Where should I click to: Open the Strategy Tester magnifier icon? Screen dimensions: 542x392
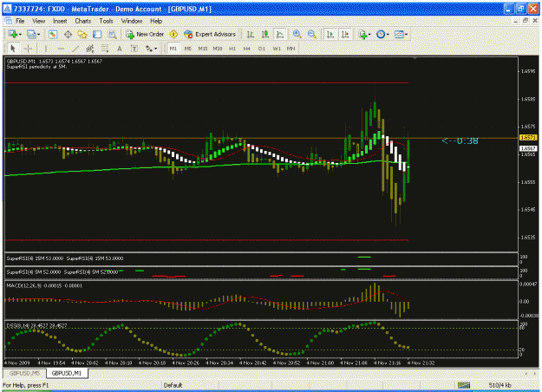point(113,34)
